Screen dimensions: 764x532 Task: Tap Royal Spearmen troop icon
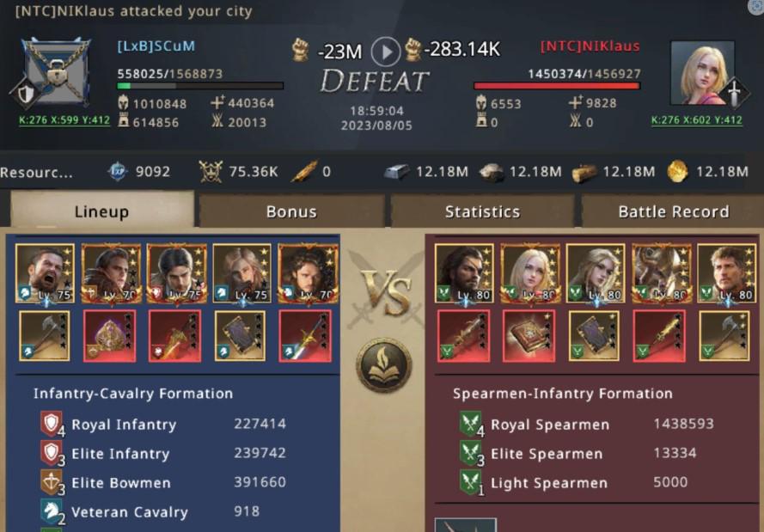click(470, 424)
